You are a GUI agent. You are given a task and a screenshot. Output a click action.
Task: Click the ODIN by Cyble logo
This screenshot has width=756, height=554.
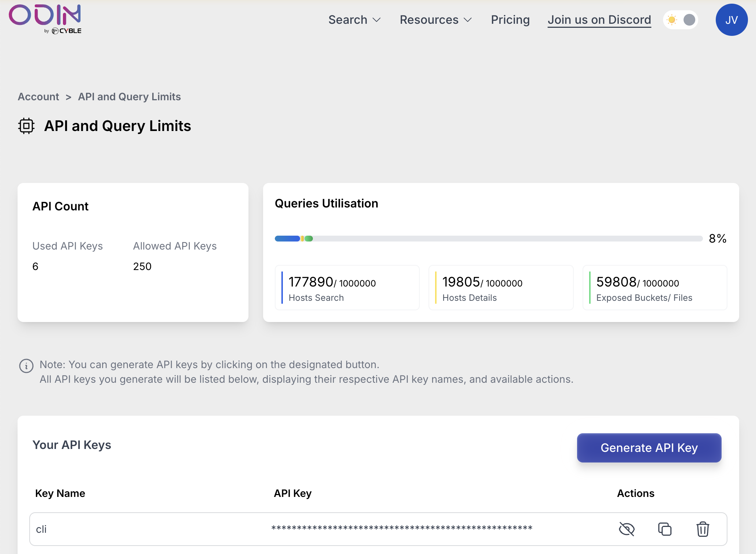pos(45,19)
